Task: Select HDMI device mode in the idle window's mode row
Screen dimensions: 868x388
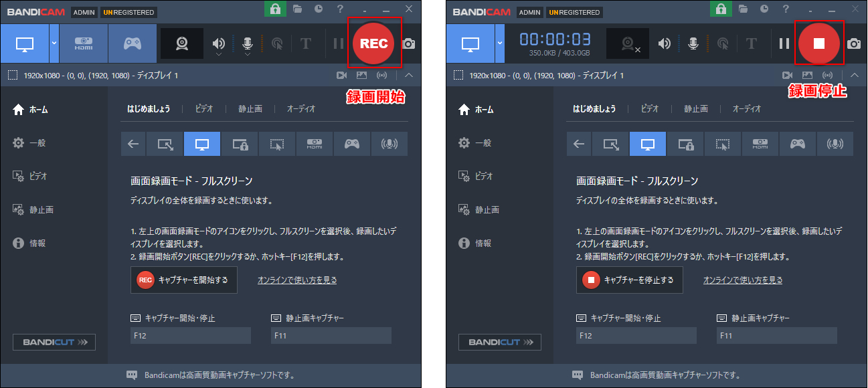Action: pos(315,143)
